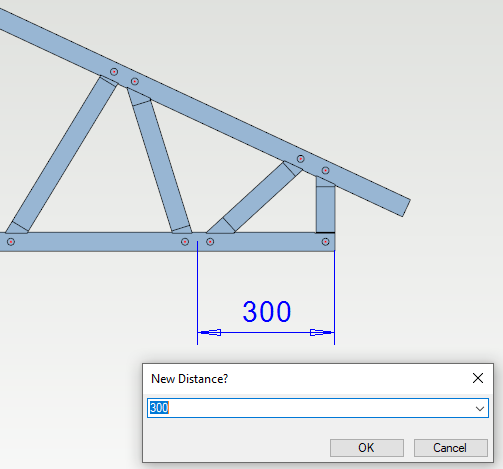Click the distance input field containing 300

[318, 408]
